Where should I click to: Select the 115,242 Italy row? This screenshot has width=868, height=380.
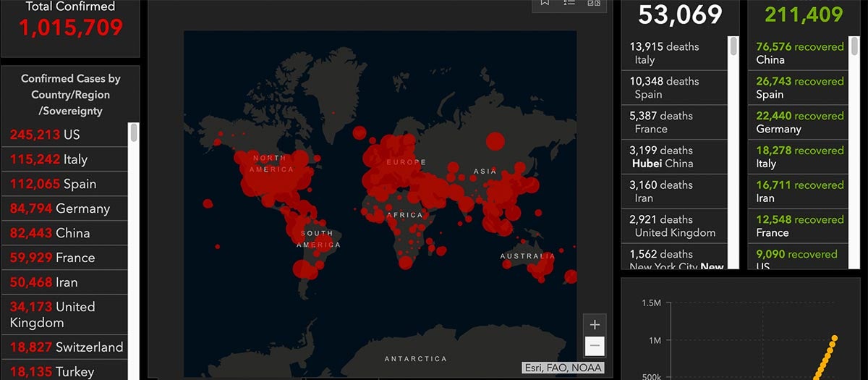point(65,159)
